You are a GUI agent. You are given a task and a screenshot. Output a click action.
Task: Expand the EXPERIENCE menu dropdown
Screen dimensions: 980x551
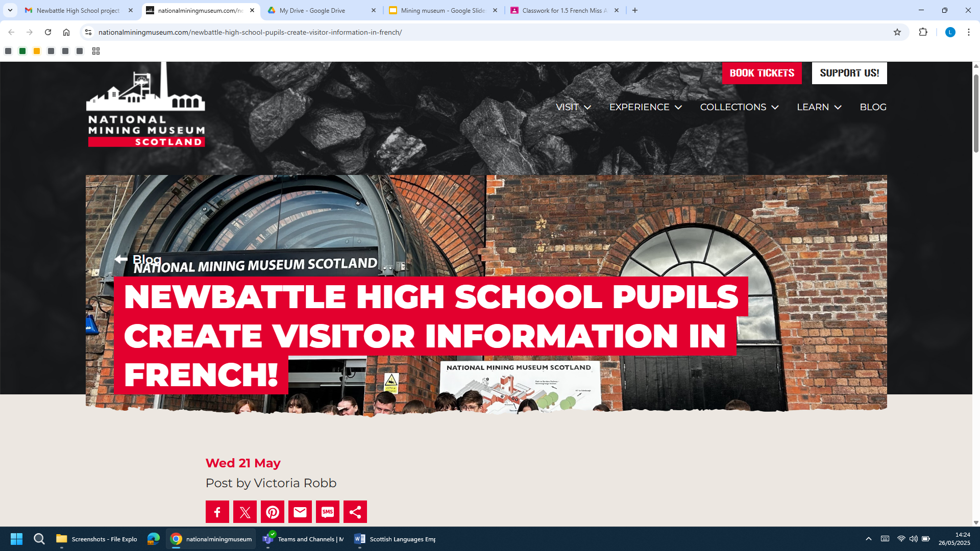[646, 107]
